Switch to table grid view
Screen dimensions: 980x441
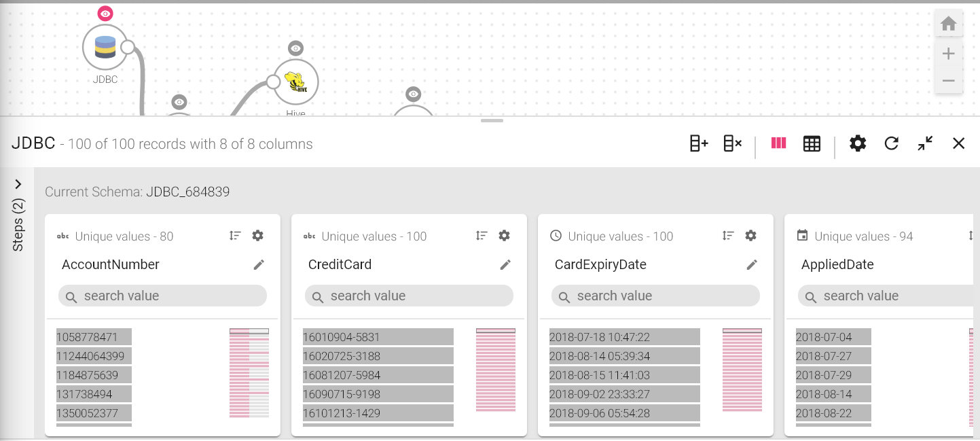pos(812,143)
